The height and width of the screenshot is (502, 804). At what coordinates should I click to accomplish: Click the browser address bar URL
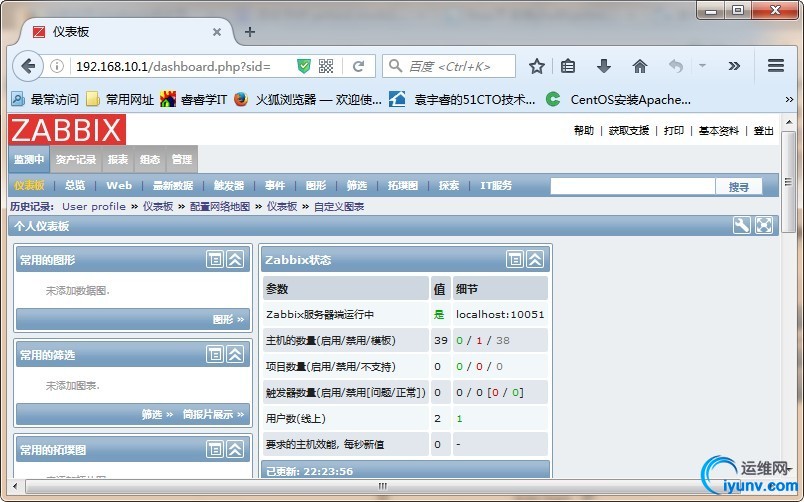173,66
